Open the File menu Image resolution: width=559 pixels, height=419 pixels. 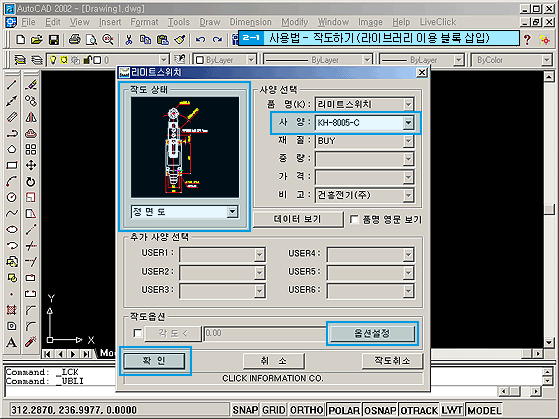[28, 22]
